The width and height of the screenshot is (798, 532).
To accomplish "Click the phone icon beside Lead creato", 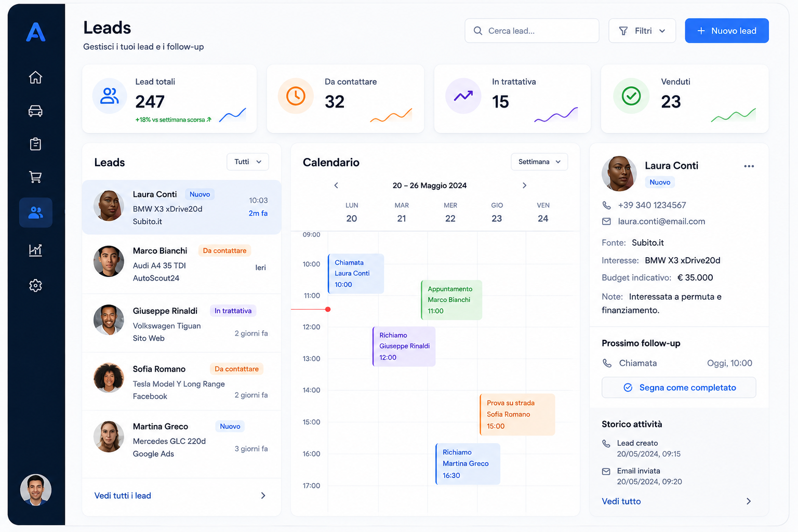I will point(606,443).
